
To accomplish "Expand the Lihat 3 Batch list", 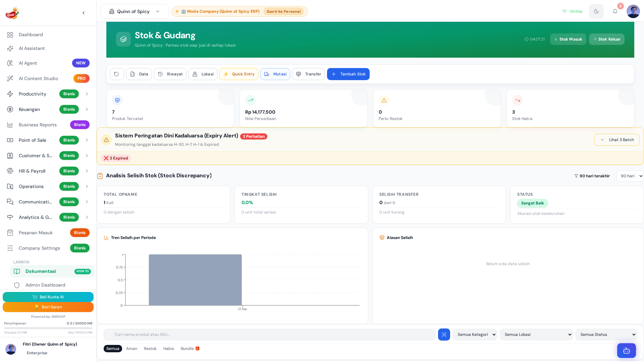I will pos(616,140).
